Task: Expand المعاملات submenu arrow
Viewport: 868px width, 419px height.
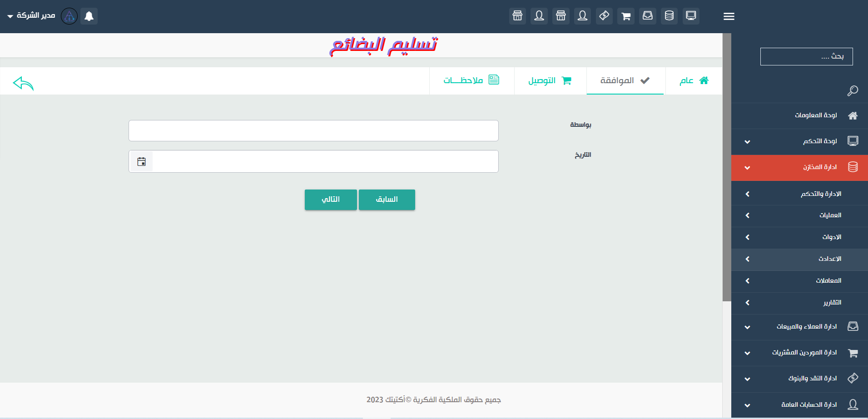Action: coord(747,281)
